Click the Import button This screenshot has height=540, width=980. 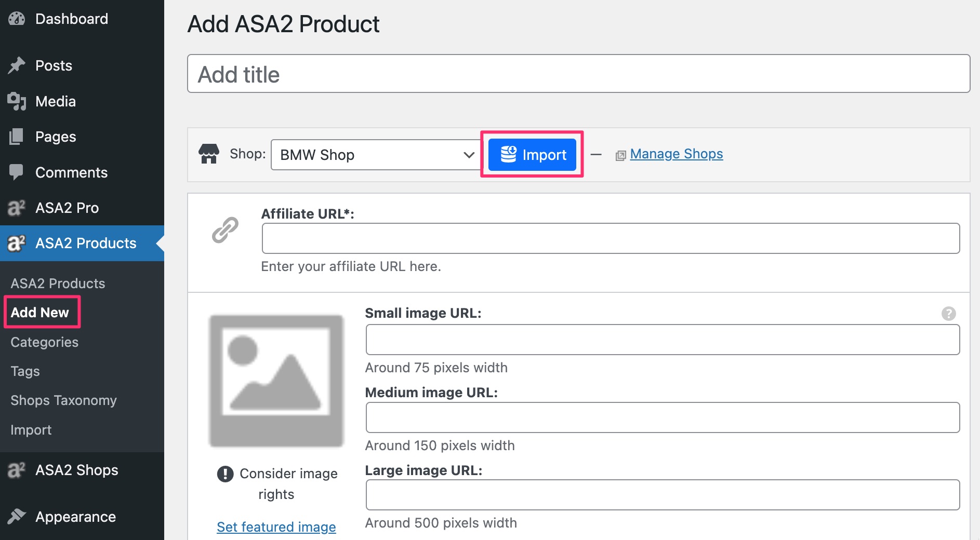tap(532, 154)
